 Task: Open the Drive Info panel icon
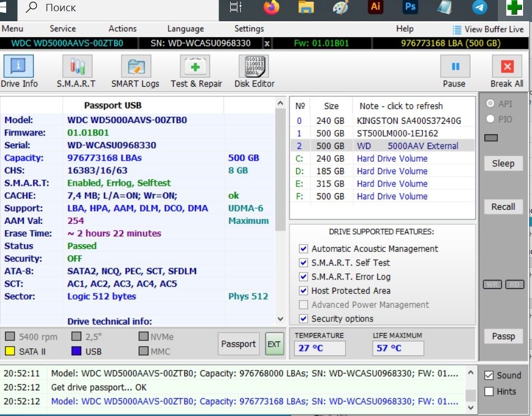click(x=18, y=67)
